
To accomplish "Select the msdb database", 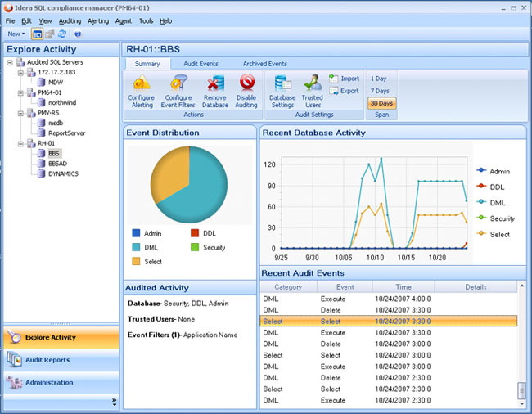I will point(56,123).
